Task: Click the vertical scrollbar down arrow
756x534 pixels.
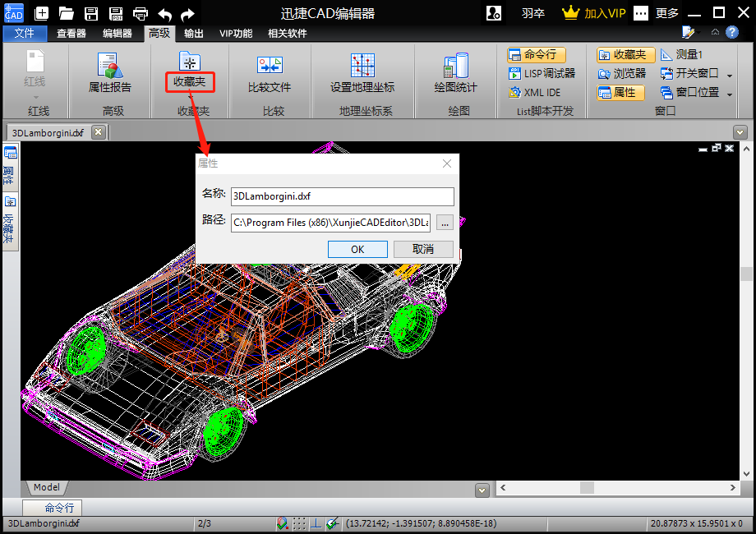Action: (746, 474)
